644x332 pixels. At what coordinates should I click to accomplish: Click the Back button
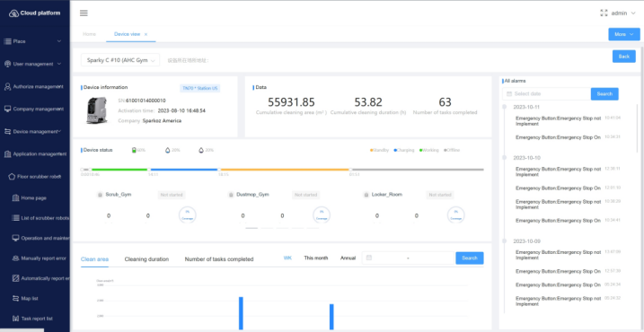point(624,57)
